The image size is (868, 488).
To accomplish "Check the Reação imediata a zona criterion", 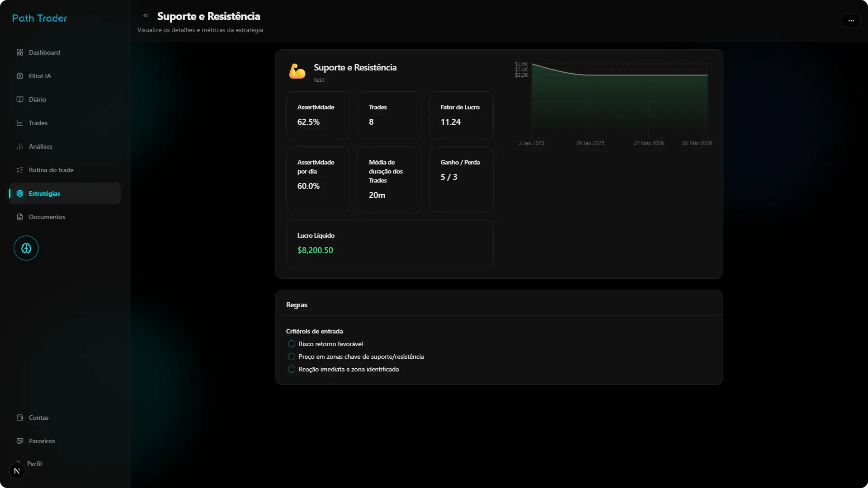I will (x=292, y=369).
